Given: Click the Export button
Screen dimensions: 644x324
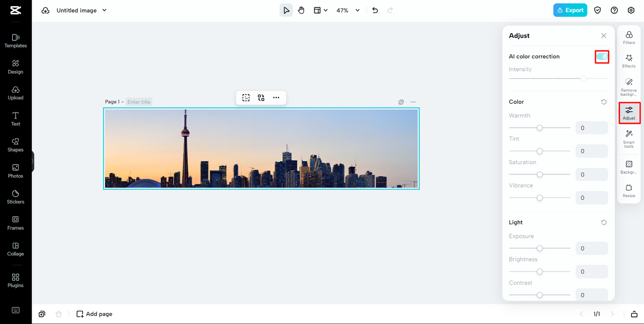Looking at the screenshot, I should pos(570,10).
